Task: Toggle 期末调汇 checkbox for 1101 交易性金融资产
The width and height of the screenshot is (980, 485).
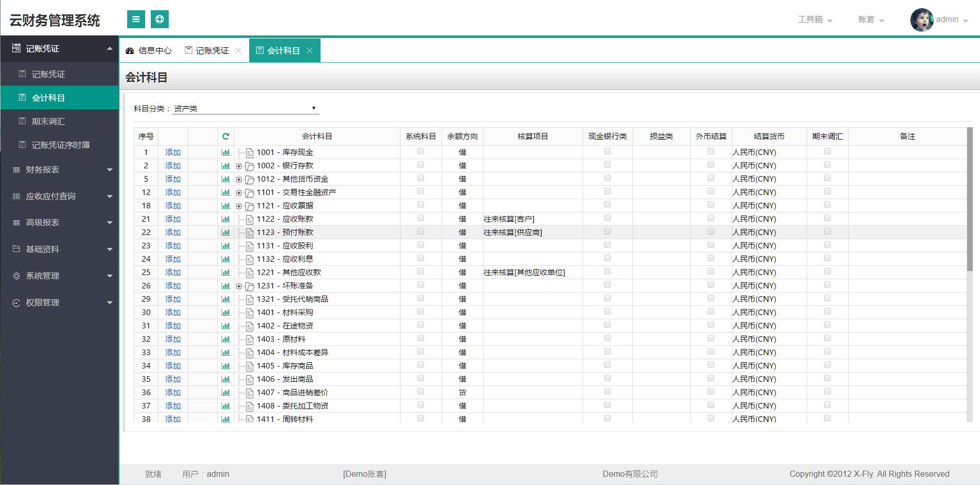Action: (827, 191)
